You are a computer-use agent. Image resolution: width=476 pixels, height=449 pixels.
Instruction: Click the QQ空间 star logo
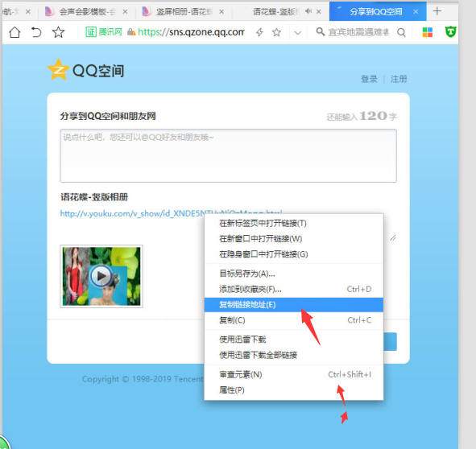(x=58, y=69)
